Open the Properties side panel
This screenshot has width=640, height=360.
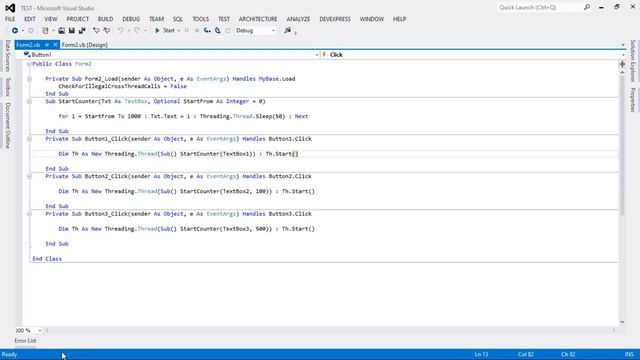point(633,100)
